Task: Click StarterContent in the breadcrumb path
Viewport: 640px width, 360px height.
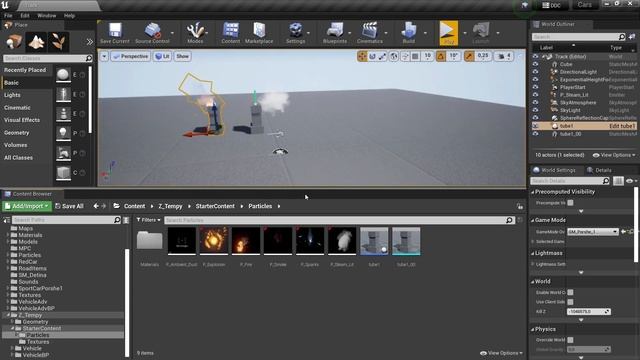Action: [x=215, y=206]
